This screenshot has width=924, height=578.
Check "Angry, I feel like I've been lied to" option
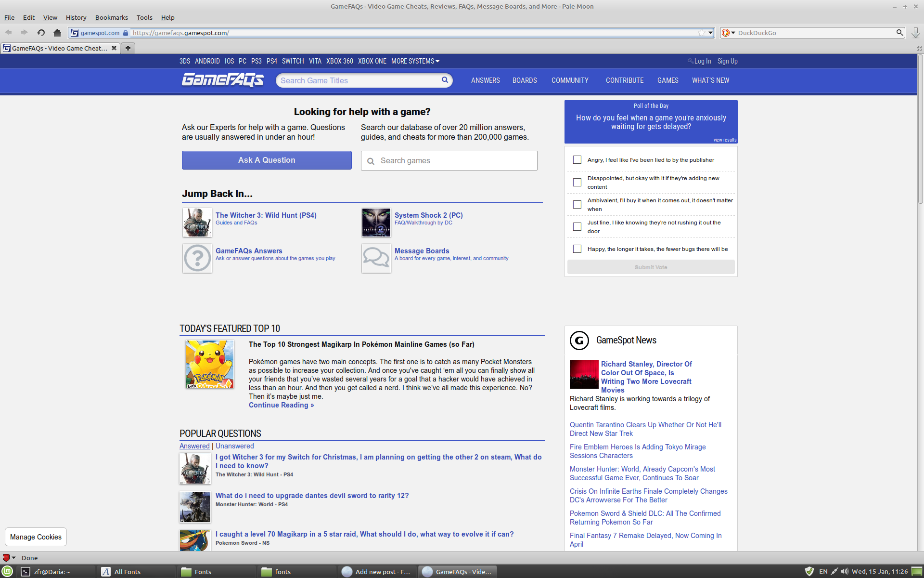[x=577, y=160]
